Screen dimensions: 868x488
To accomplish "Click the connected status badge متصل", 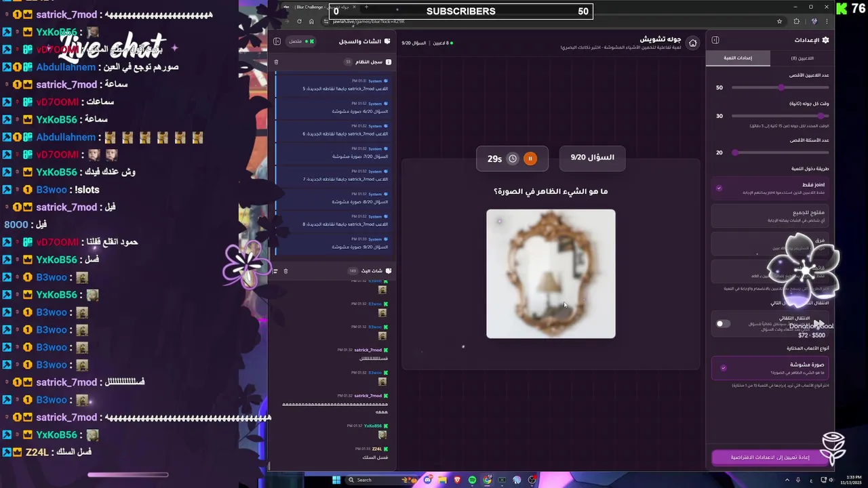I will pyautogui.click(x=300, y=41).
